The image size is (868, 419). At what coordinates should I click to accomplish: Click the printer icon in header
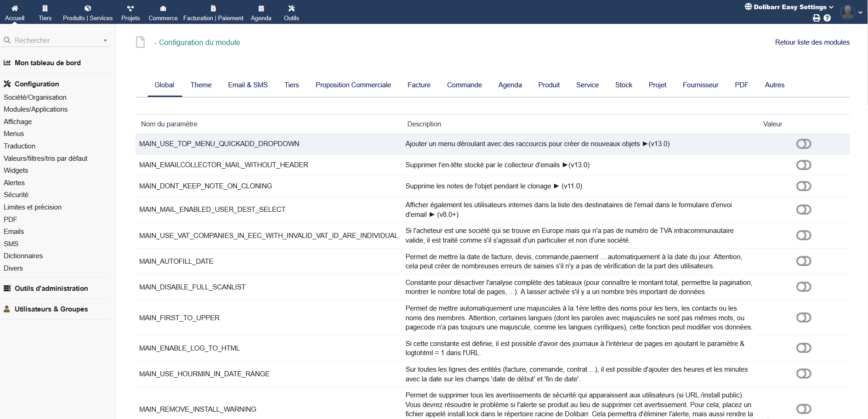[x=816, y=18]
